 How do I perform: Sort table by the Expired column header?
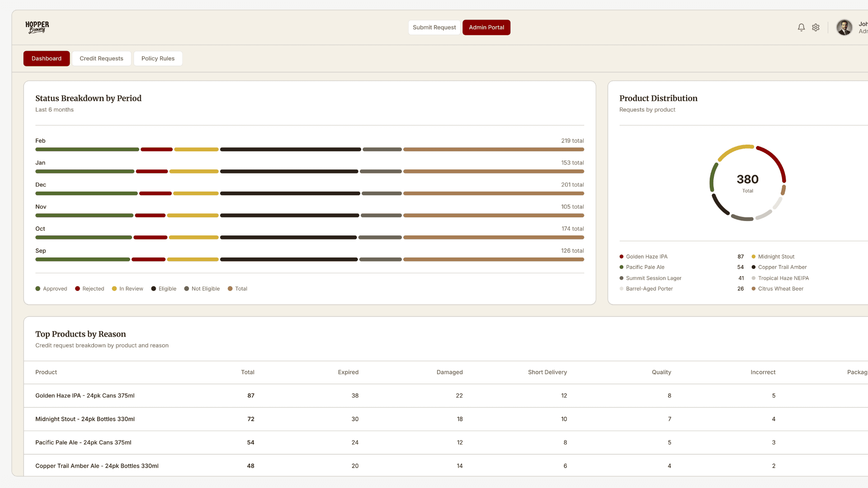point(348,372)
